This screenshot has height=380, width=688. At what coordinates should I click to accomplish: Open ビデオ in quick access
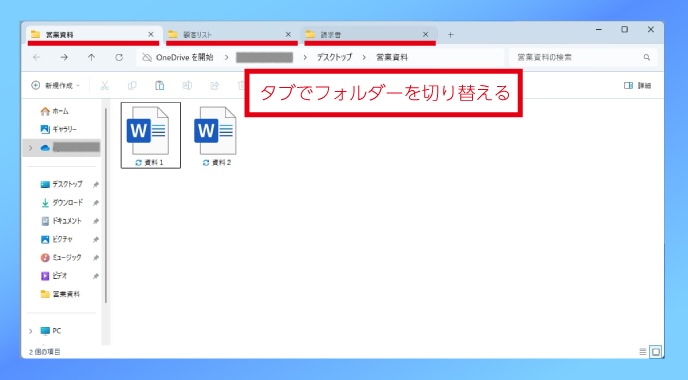point(54,276)
